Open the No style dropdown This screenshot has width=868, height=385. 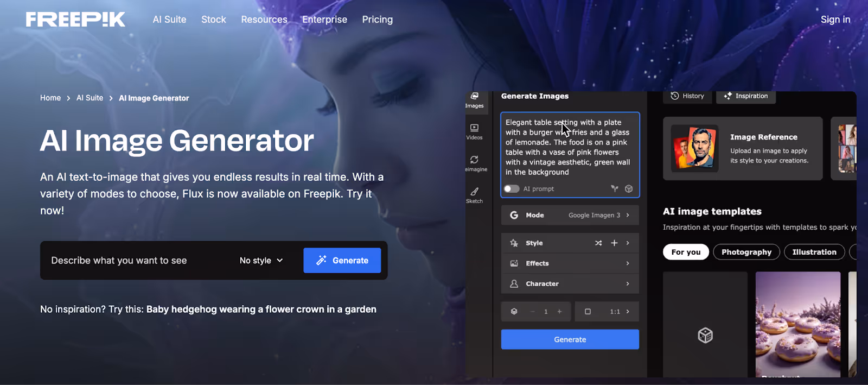coord(261,261)
